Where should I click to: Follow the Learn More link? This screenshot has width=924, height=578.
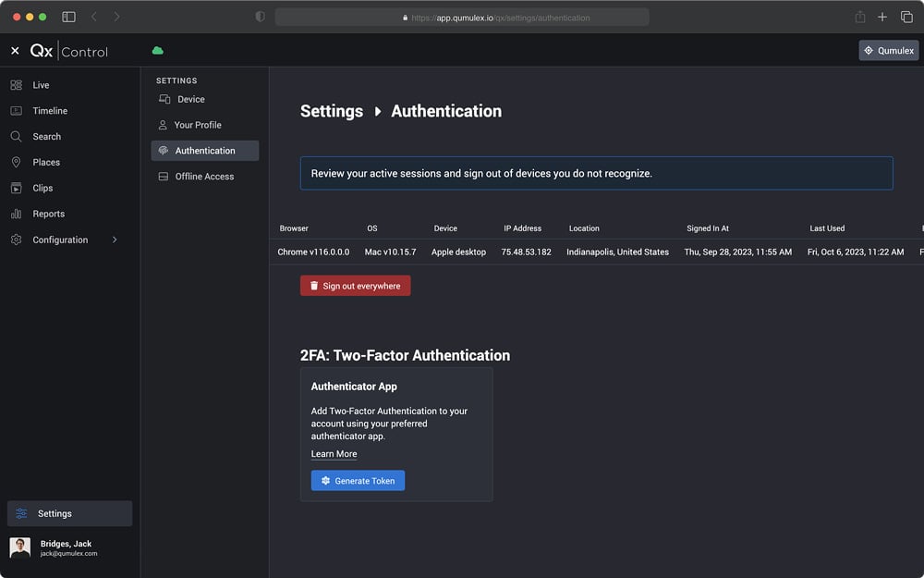[x=334, y=454]
